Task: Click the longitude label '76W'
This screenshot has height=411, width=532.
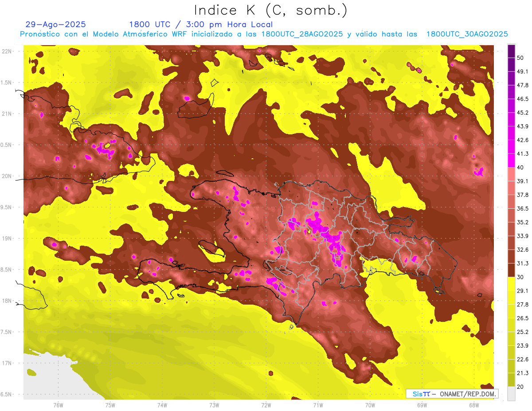Action: coord(58,405)
